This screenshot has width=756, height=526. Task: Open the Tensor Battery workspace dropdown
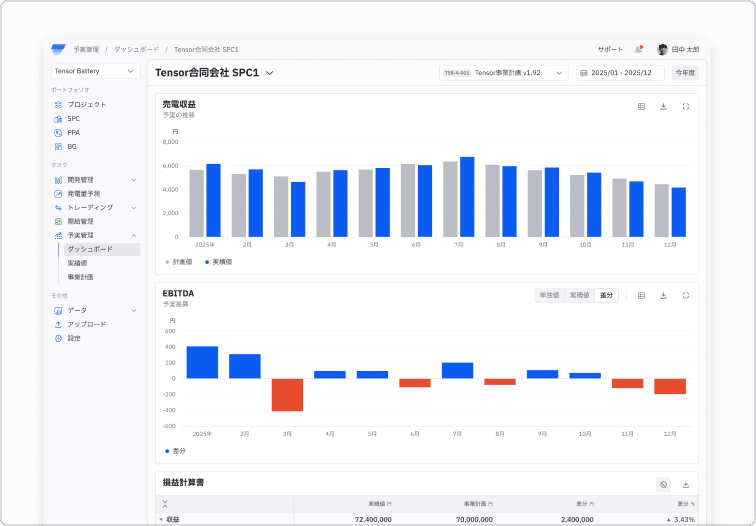pyautogui.click(x=96, y=71)
